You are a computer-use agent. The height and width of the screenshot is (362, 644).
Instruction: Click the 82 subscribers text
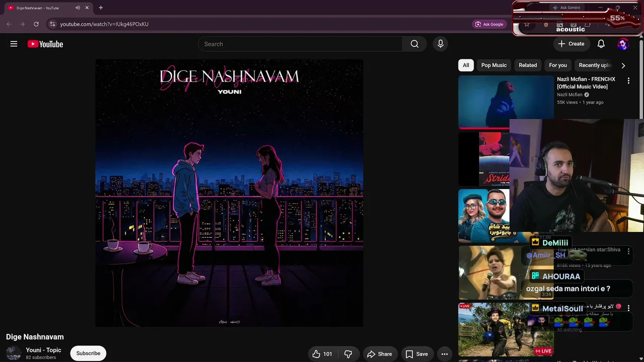coord(41,357)
